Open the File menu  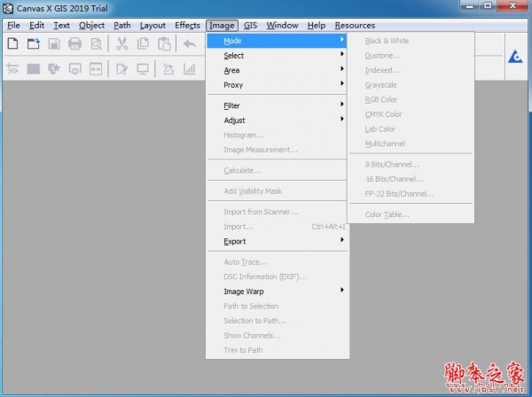point(13,26)
